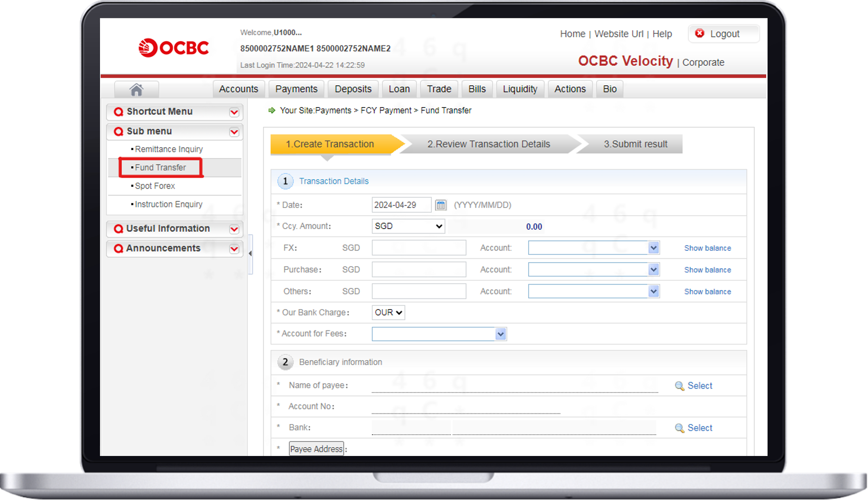Click the OCBC logo

tap(174, 48)
